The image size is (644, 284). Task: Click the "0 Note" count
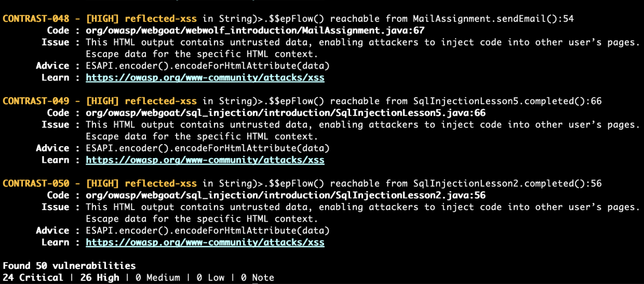(257, 278)
